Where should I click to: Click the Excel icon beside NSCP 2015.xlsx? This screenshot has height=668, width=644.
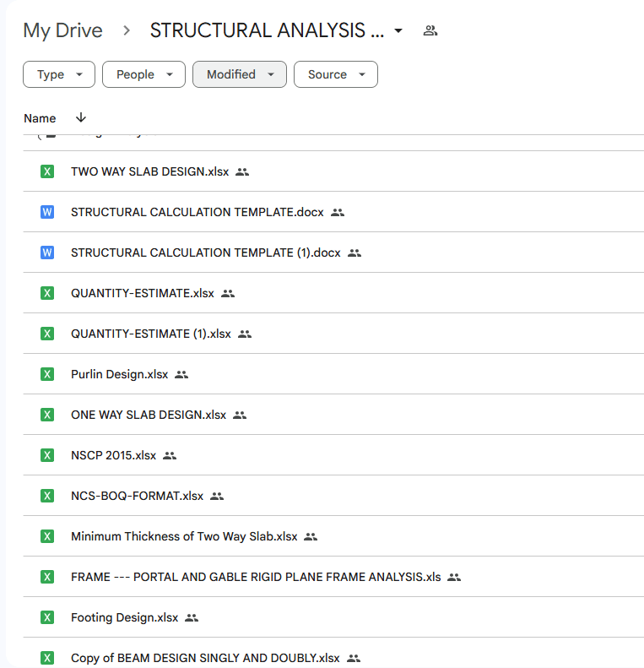(x=47, y=455)
